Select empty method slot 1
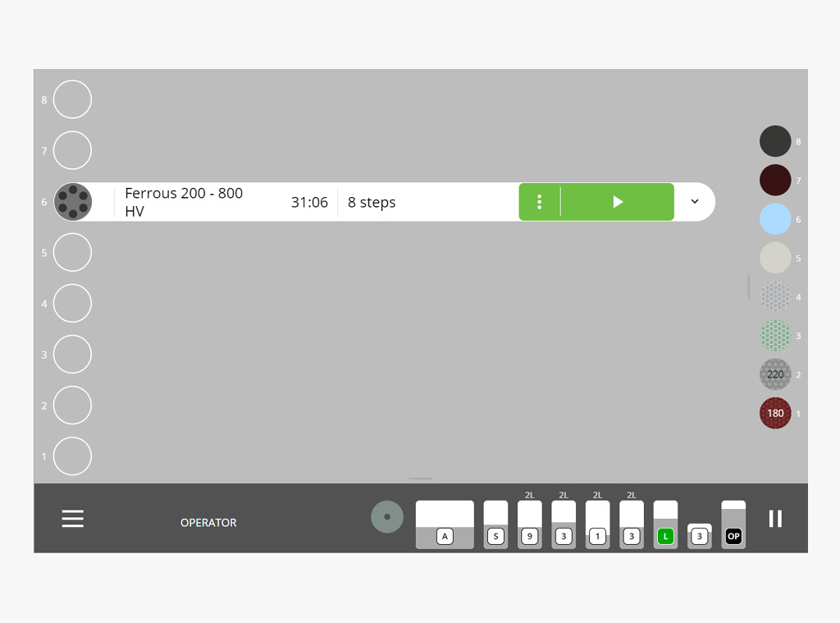The image size is (840, 623). coord(72,456)
